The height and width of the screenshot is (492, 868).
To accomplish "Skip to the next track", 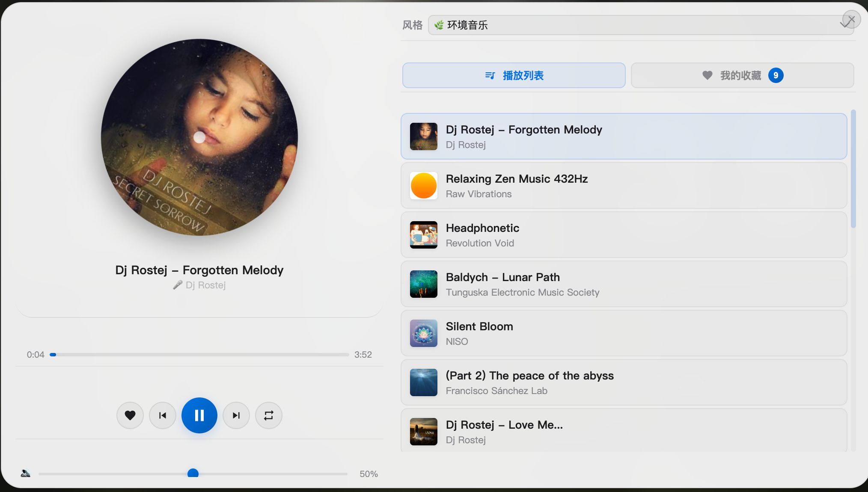I will pyautogui.click(x=236, y=415).
